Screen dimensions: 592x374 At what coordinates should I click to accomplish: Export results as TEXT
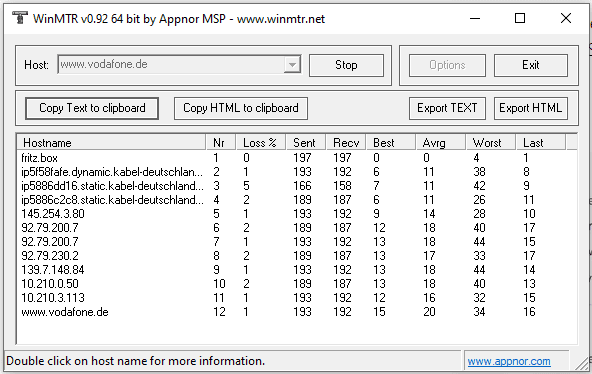[447, 108]
